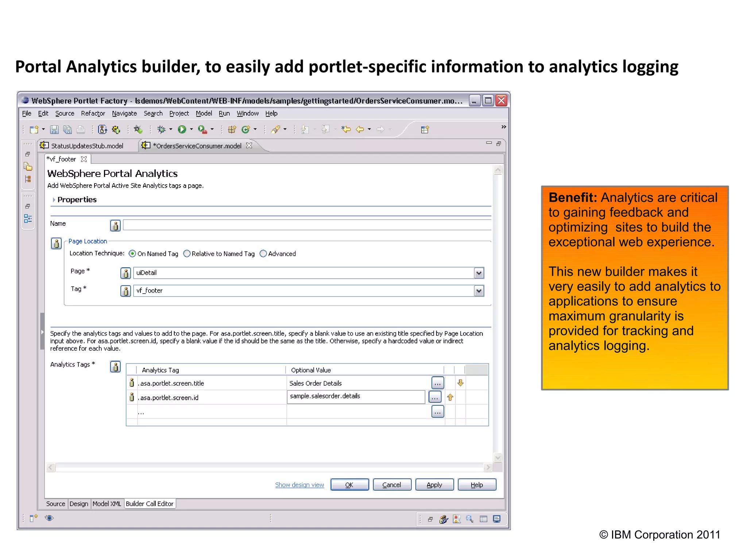The width and height of the screenshot is (747, 560).
Task: Click the Cancel button
Action: (392, 485)
